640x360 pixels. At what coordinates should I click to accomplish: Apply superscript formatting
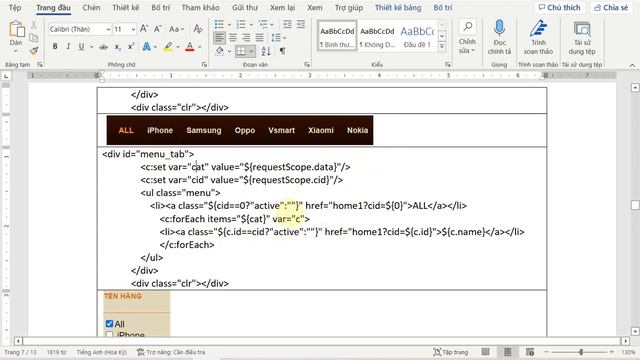(131, 47)
